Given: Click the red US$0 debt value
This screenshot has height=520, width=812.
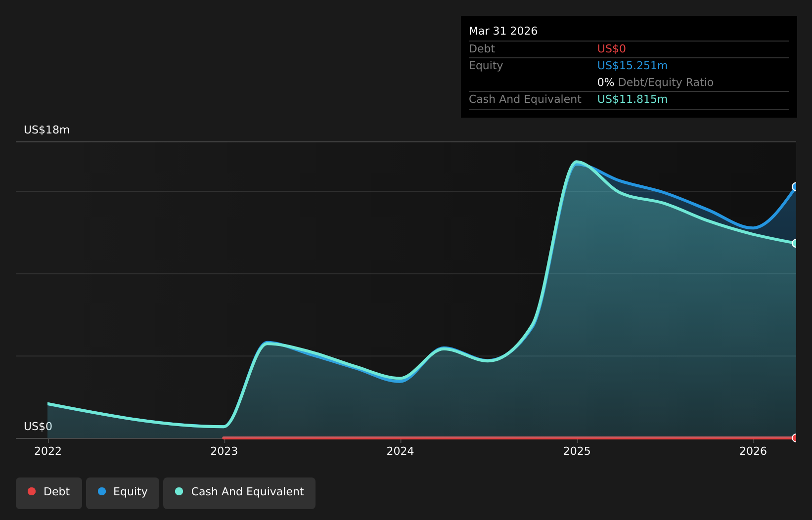Looking at the screenshot, I should (x=612, y=49).
